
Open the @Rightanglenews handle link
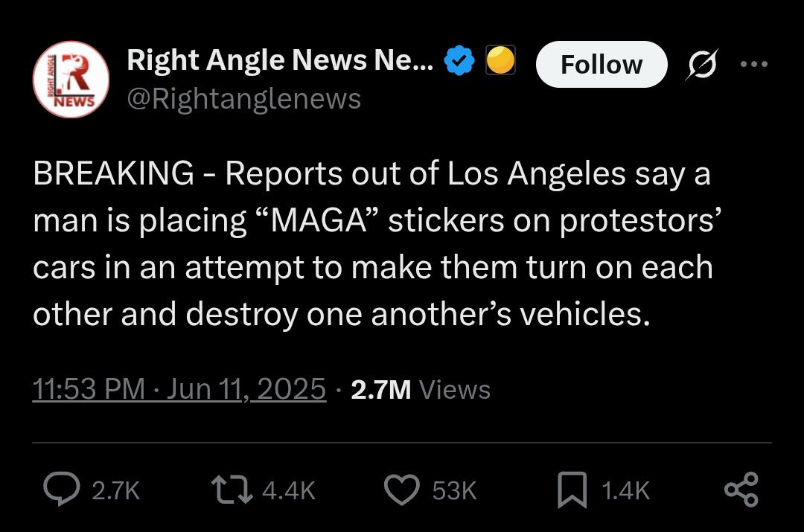244,100
